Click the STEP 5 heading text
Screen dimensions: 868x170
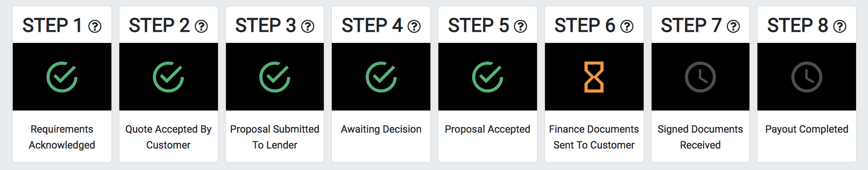point(479,26)
